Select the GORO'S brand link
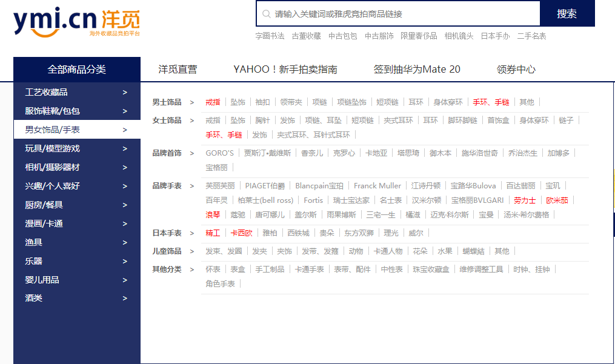The width and height of the screenshot is (615, 364). pyautogui.click(x=219, y=153)
